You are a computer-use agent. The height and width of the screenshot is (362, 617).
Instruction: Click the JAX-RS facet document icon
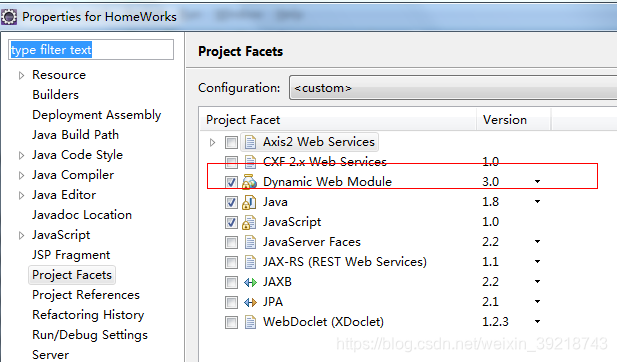(x=250, y=262)
